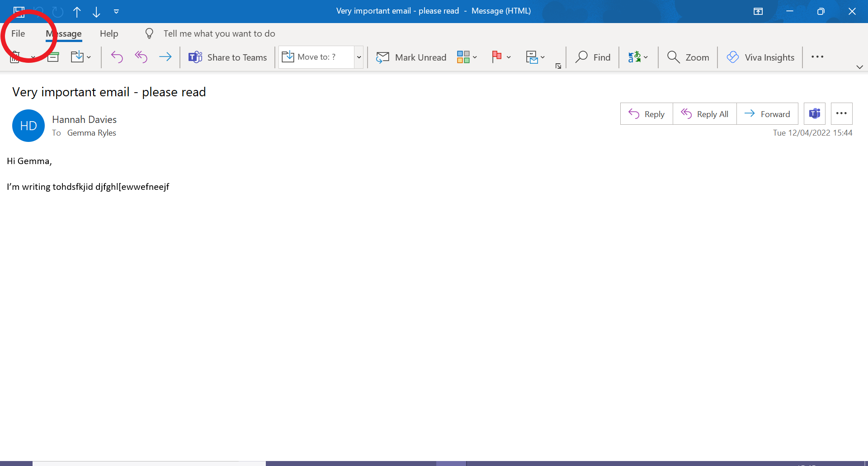Open the Tags dialog launcher
The height and width of the screenshot is (466, 868).
pyautogui.click(x=558, y=66)
